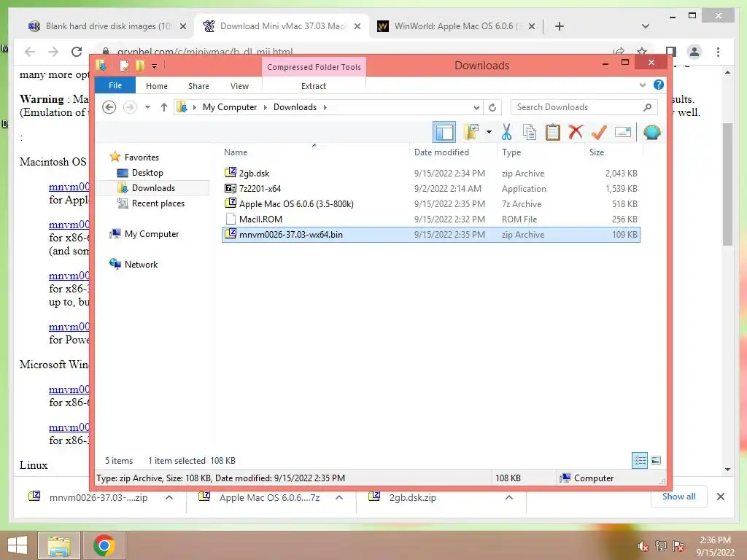Sort by Name column header
The image size is (747, 560).
[314, 152]
